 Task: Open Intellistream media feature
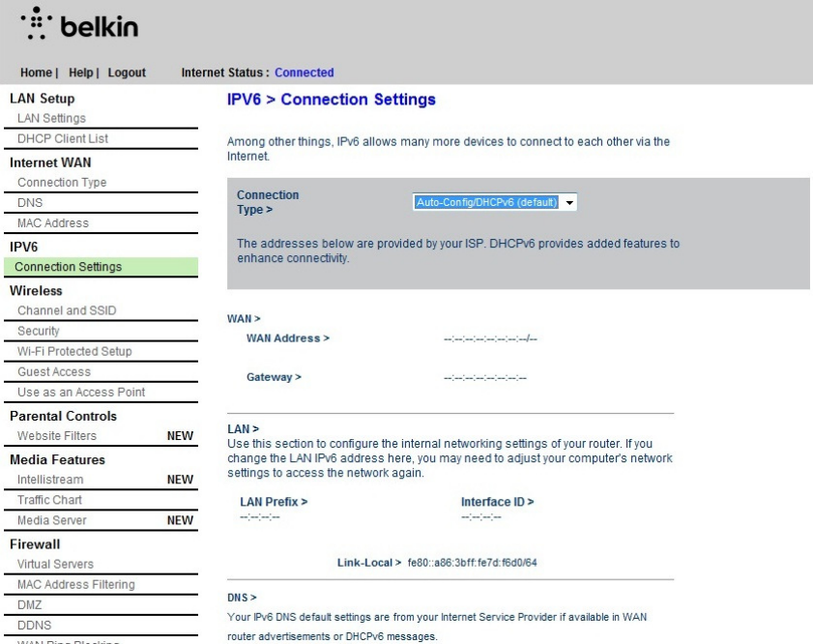click(50, 480)
